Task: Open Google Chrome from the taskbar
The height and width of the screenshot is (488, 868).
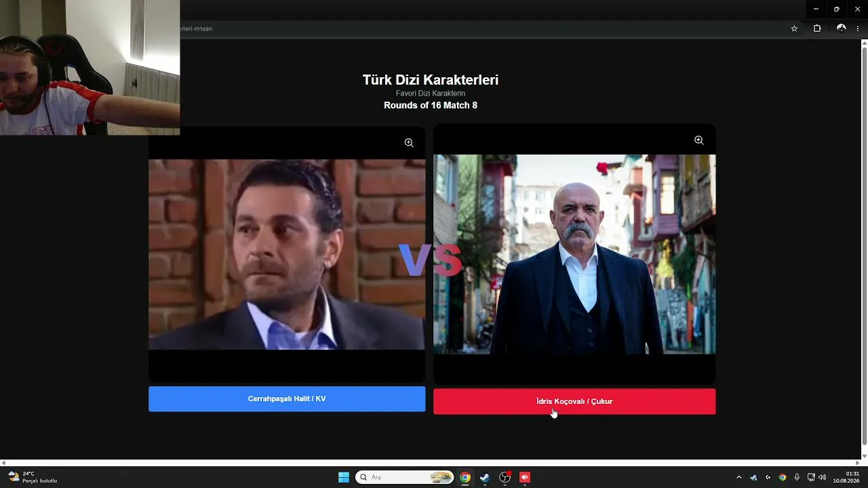Action: tap(465, 477)
